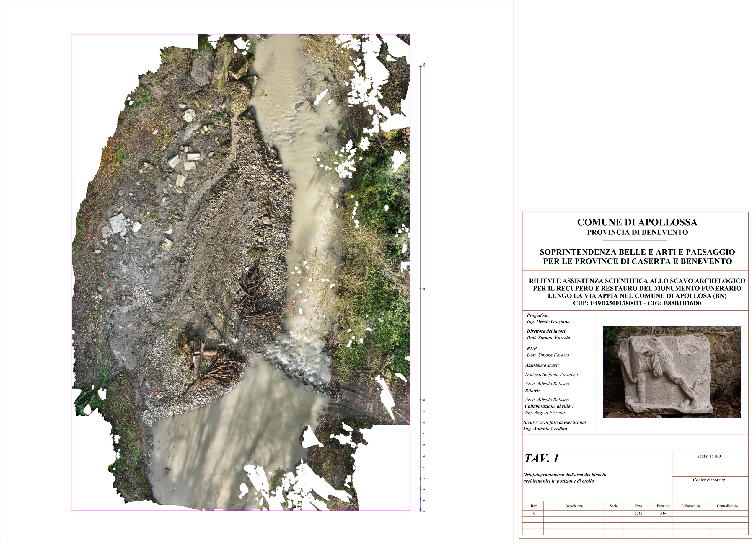Click the Elaborato da column header
This screenshot has height=544, width=756.
pos(690,506)
